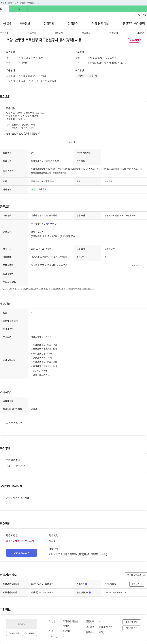Open the 출산휴가·육아휴직 menu

[x=134, y=24]
